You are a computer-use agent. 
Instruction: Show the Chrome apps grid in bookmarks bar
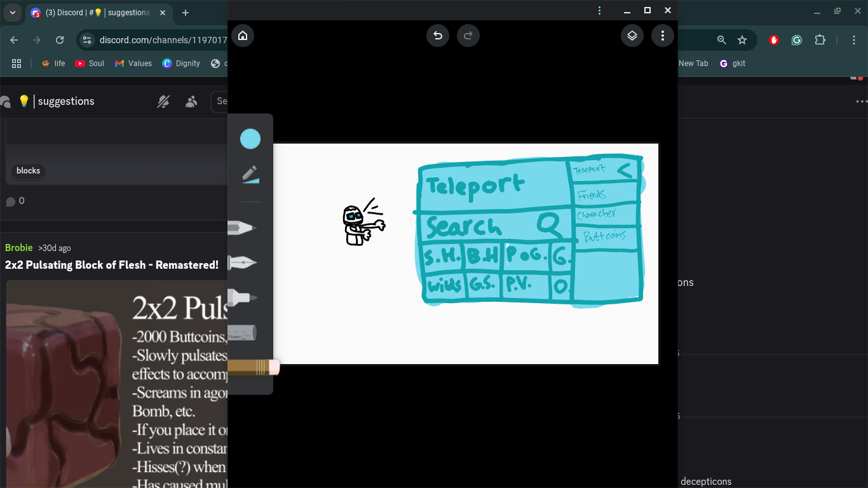pos(17,64)
